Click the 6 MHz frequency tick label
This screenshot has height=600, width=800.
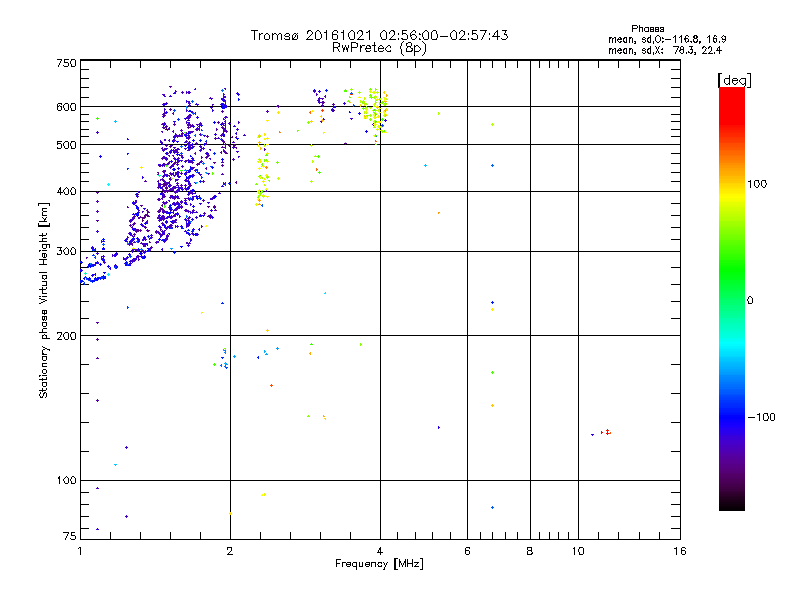(x=467, y=551)
